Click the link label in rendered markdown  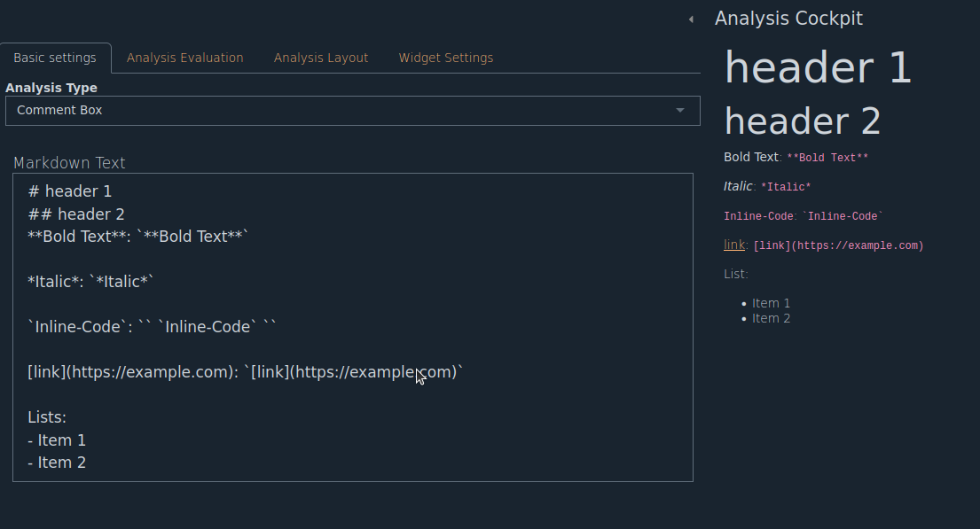[733, 245]
